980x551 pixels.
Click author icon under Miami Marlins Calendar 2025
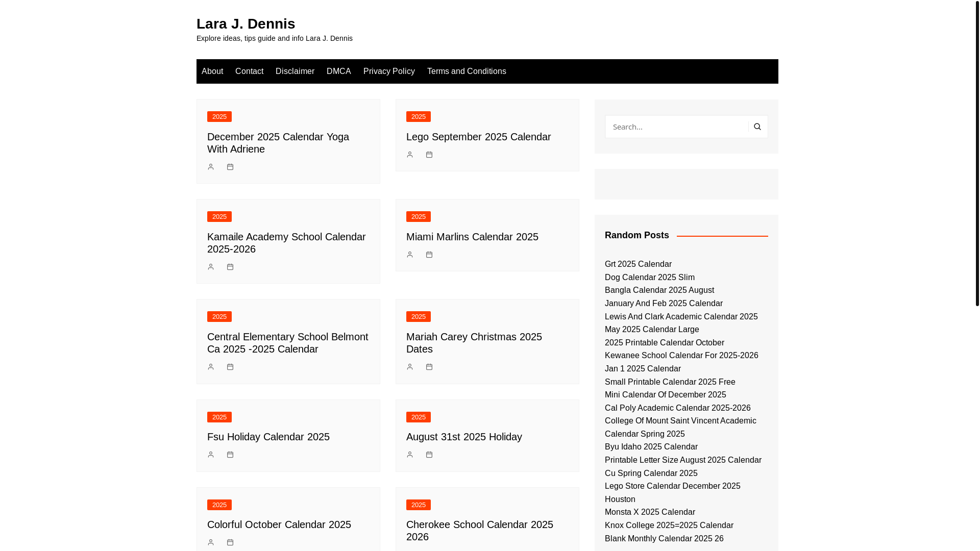coord(410,255)
